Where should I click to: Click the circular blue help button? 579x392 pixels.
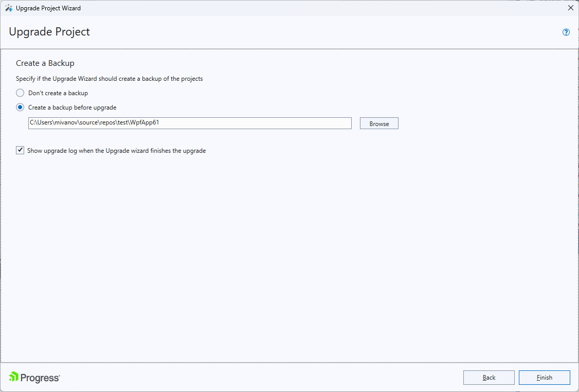[x=566, y=32]
